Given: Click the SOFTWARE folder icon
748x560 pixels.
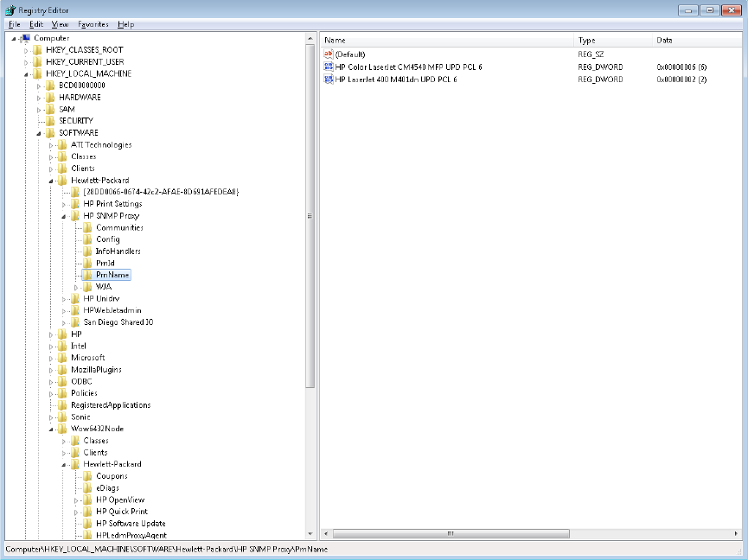Looking at the screenshot, I should 50,133.
